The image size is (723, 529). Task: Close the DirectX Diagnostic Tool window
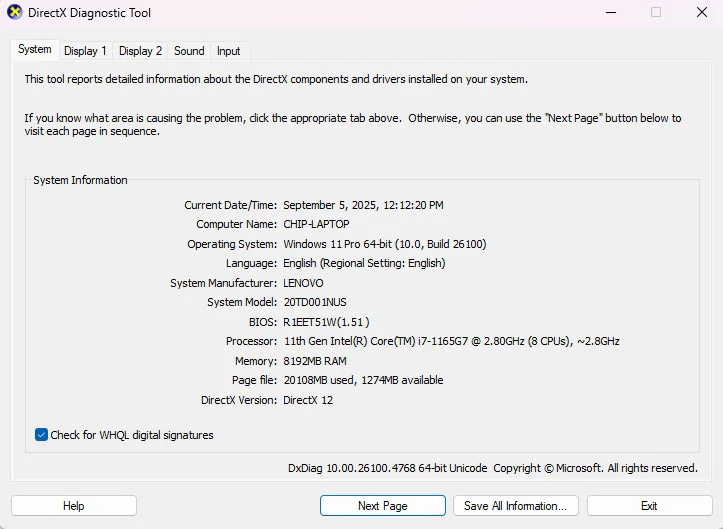(x=702, y=12)
